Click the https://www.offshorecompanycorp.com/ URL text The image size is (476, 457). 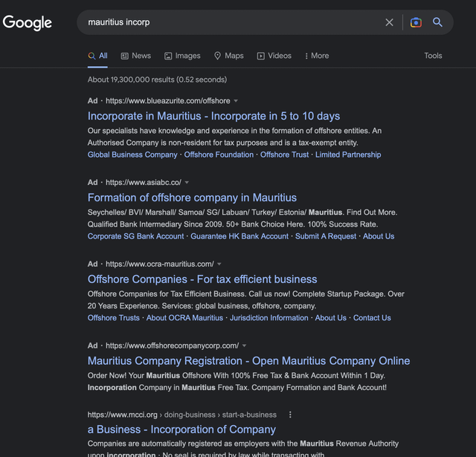pos(172,346)
